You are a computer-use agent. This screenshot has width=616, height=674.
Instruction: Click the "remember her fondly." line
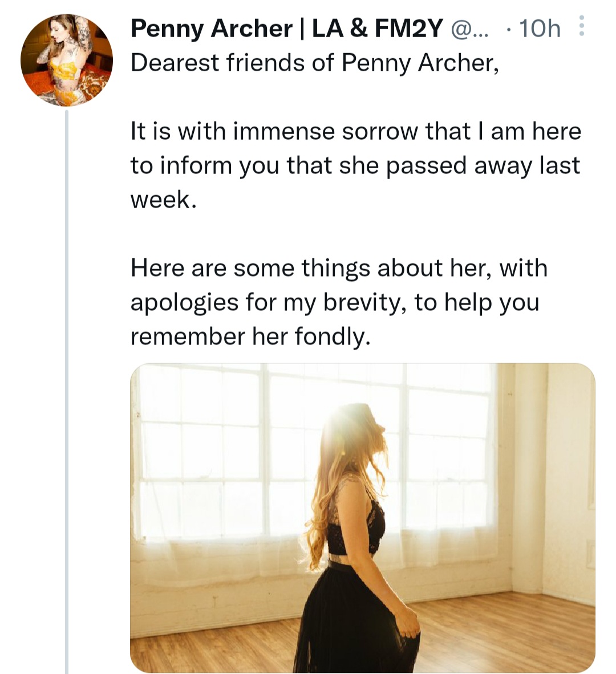coord(250,336)
